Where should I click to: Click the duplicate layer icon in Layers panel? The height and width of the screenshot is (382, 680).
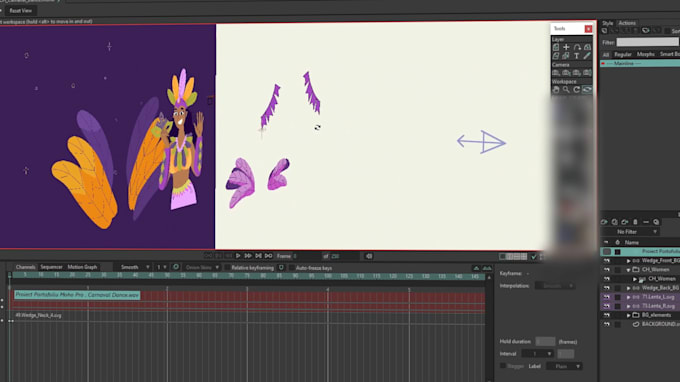615,222
